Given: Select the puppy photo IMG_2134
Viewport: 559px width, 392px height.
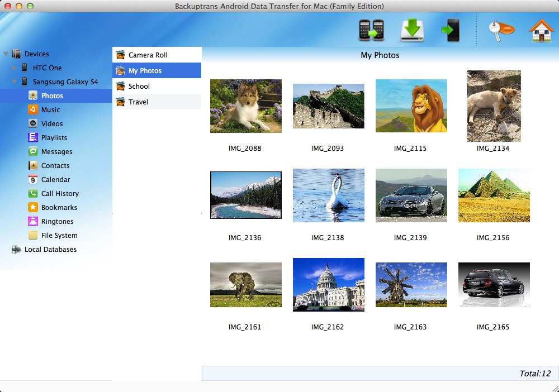Looking at the screenshot, I should (x=494, y=106).
